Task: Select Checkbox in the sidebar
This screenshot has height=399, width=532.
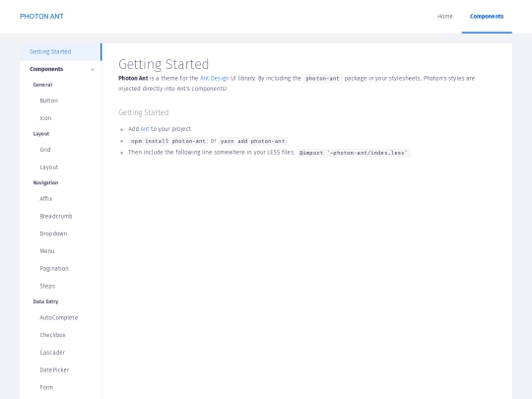Action: click(x=52, y=335)
